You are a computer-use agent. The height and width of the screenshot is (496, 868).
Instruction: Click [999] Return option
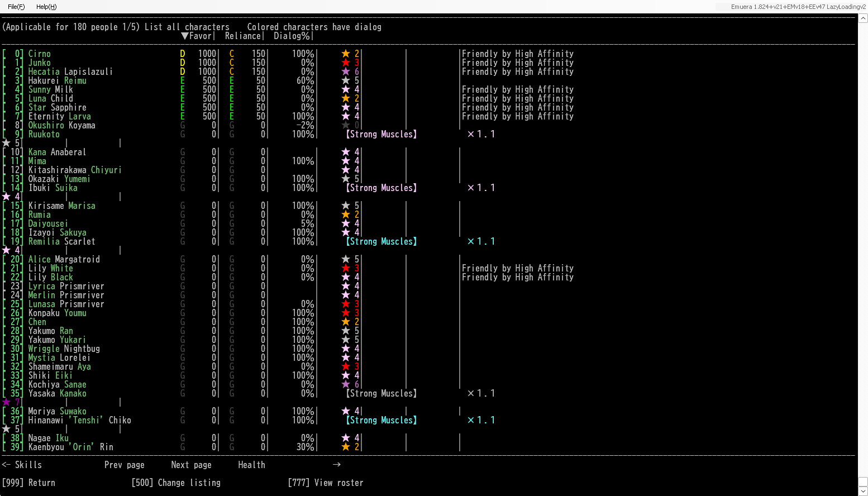[28, 483]
